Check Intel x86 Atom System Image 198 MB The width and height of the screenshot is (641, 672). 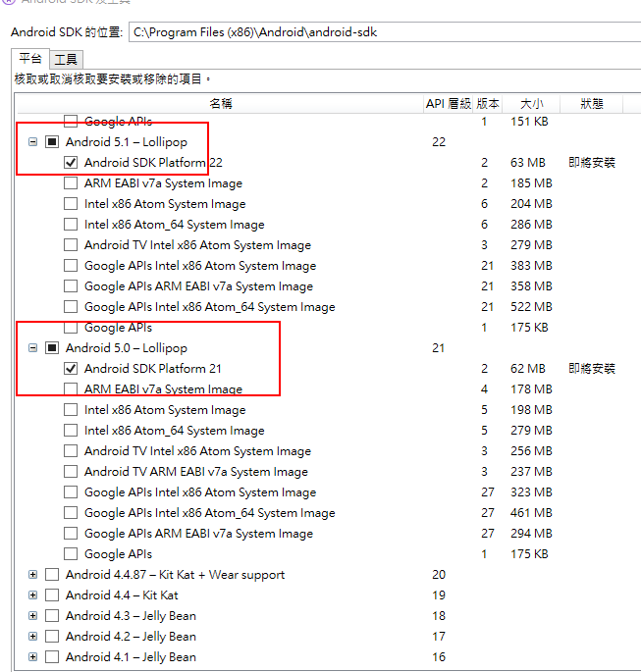[71, 410]
